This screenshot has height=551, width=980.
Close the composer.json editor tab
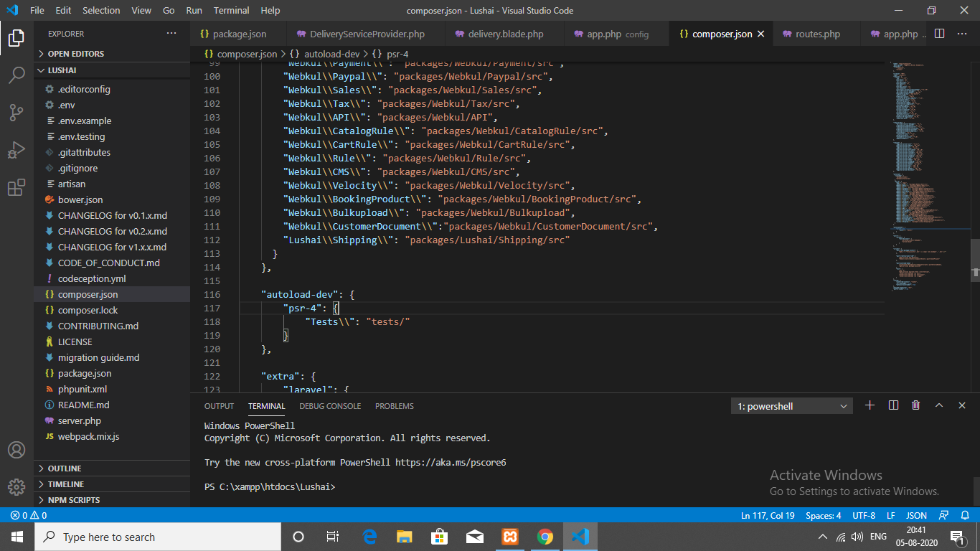(x=761, y=34)
